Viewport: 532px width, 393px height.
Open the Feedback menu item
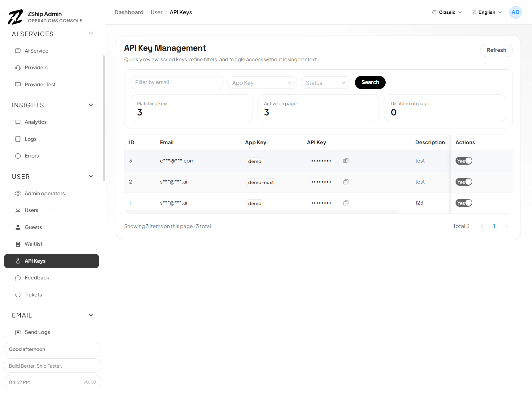[x=37, y=278]
